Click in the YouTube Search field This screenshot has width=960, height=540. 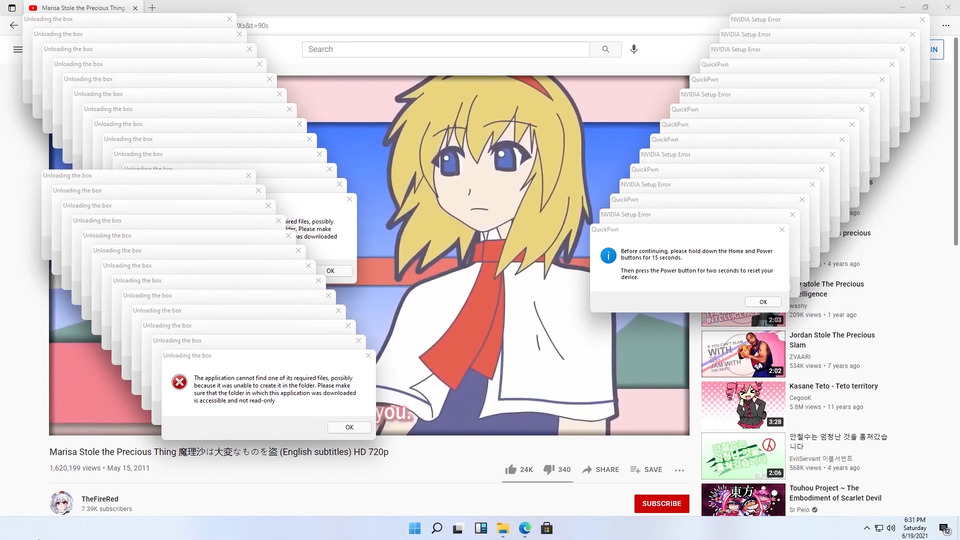click(x=446, y=49)
